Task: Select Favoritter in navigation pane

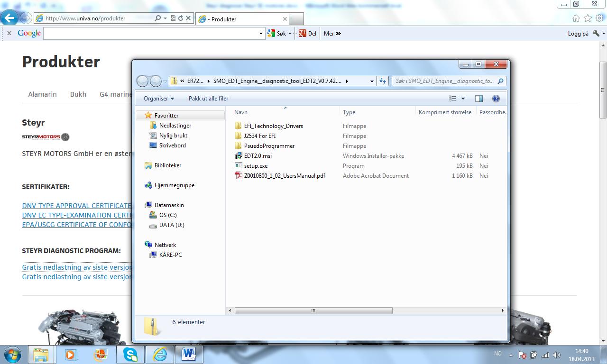Action: coord(166,116)
